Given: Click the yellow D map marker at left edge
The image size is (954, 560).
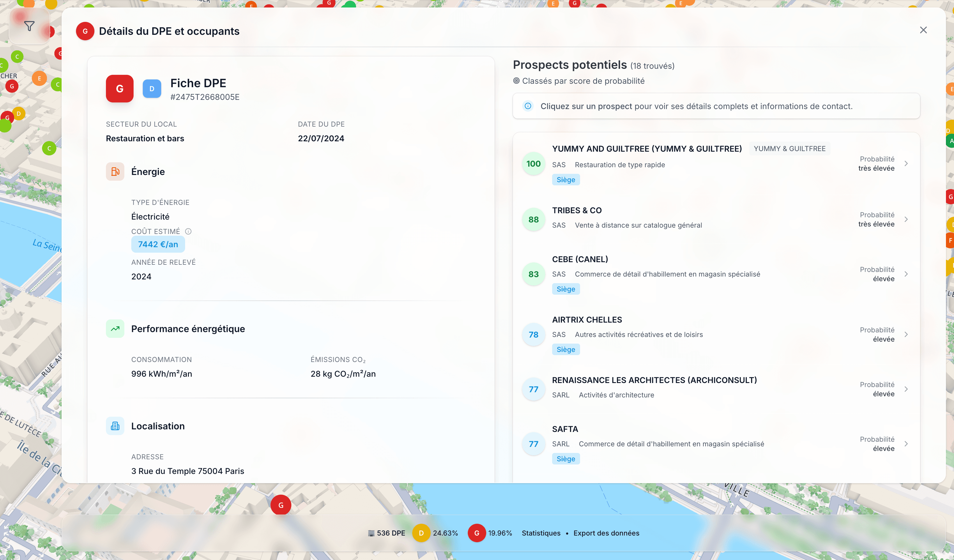Looking at the screenshot, I should click(x=18, y=113).
